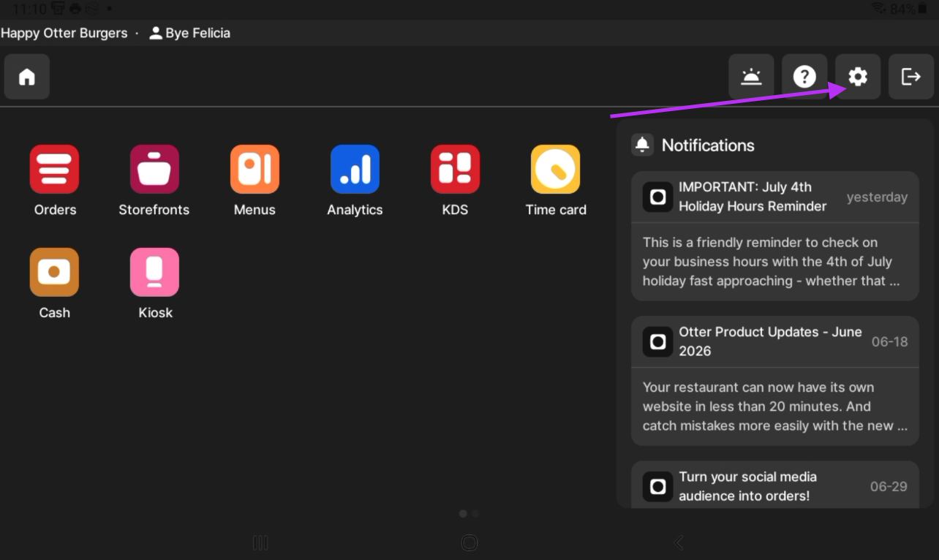Select the first page indicator dot
Image resolution: width=939 pixels, height=560 pixels.
463,514
